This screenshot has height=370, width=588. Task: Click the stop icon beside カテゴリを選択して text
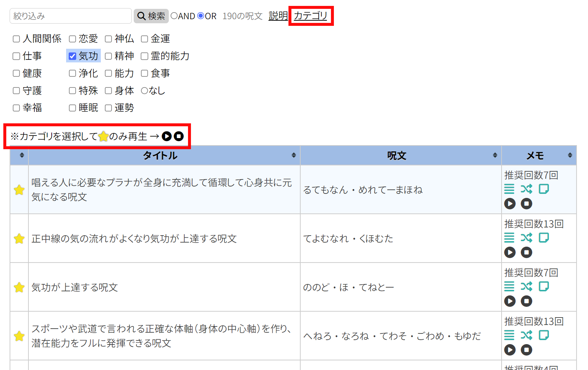click(179, 136)
